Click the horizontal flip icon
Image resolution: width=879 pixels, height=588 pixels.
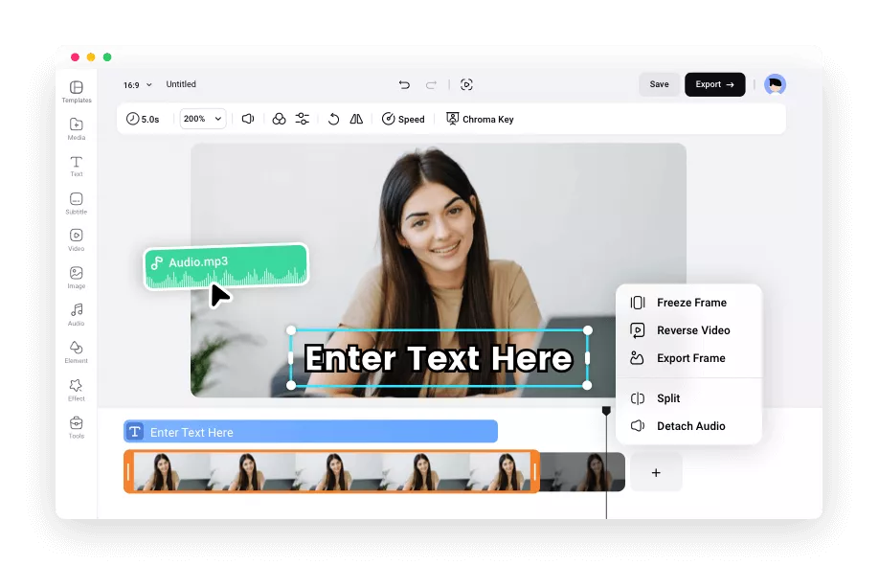(355, 119)
